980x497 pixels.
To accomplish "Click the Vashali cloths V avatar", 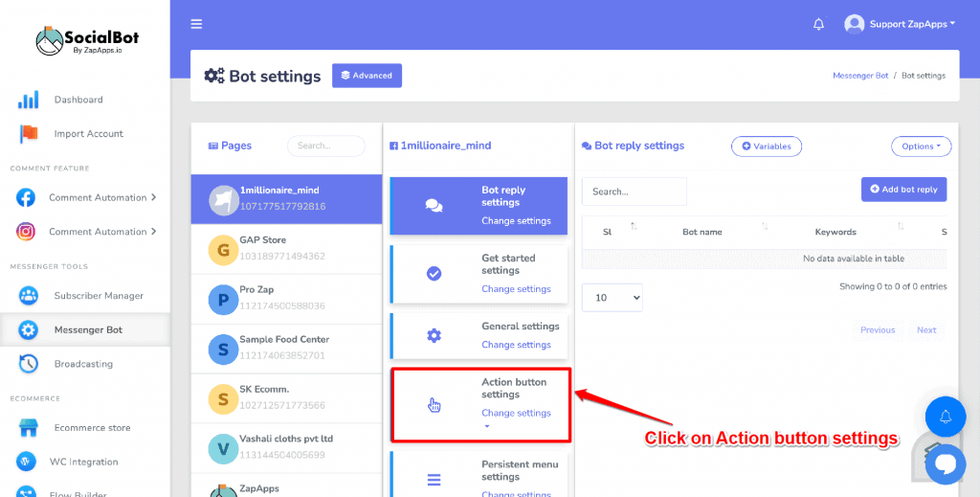I will [223, 449].
